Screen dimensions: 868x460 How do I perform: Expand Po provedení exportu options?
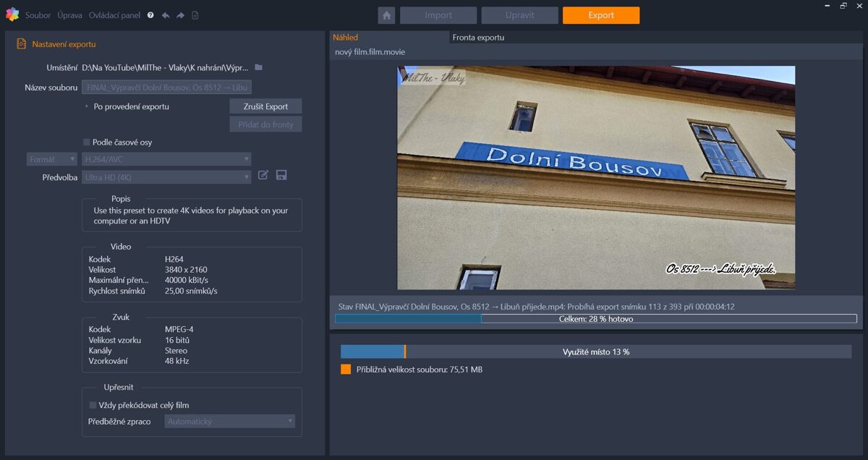(x=87, y=106)
